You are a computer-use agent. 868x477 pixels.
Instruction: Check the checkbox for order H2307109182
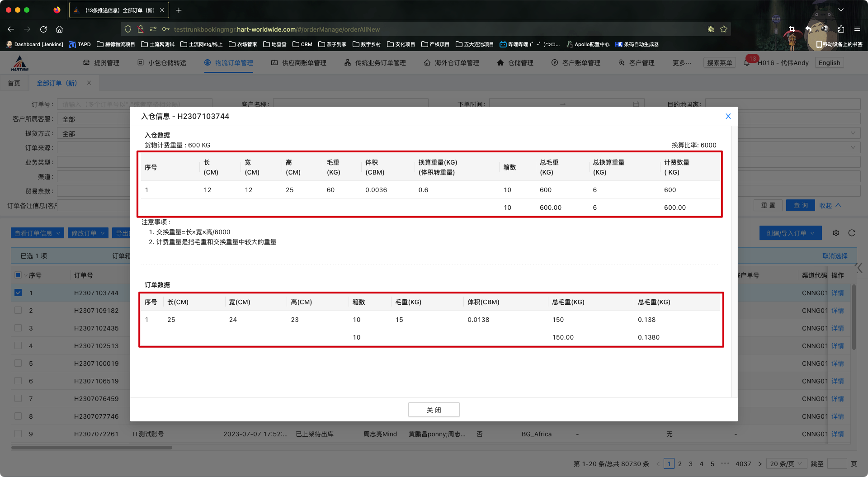point(18,310)
